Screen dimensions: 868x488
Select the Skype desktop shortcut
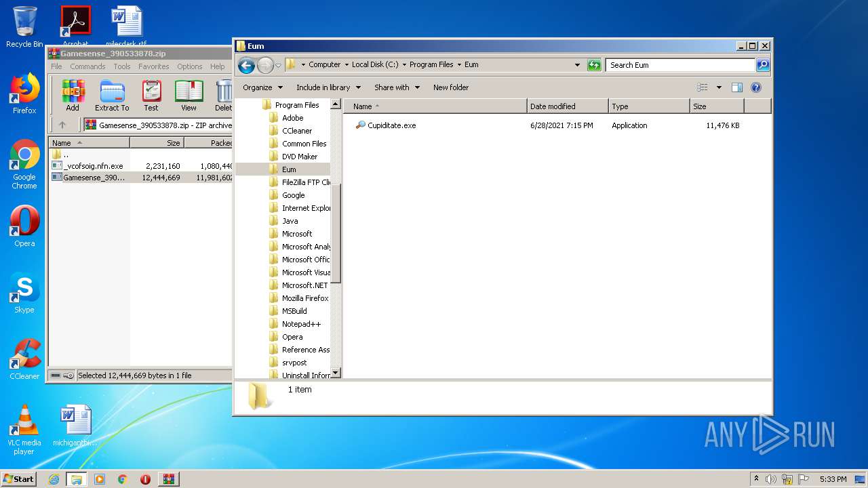(24, 293)
